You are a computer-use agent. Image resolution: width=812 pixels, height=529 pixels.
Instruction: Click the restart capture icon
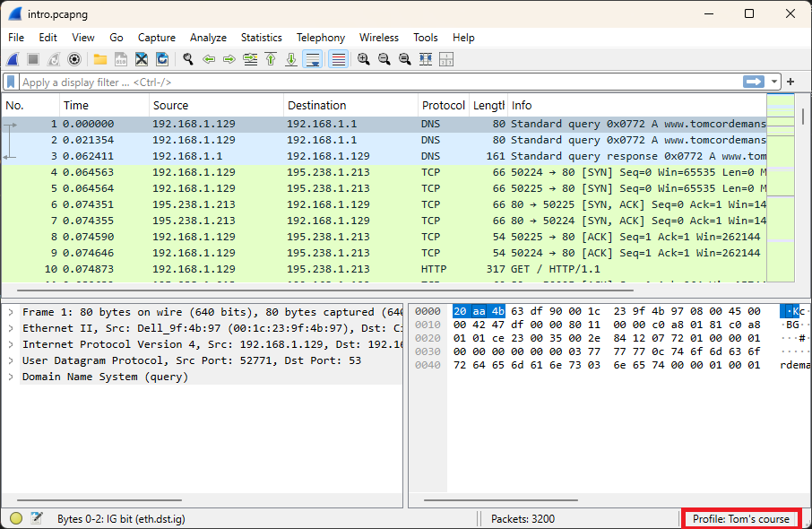pyautogui.click(x=54, y=59)
